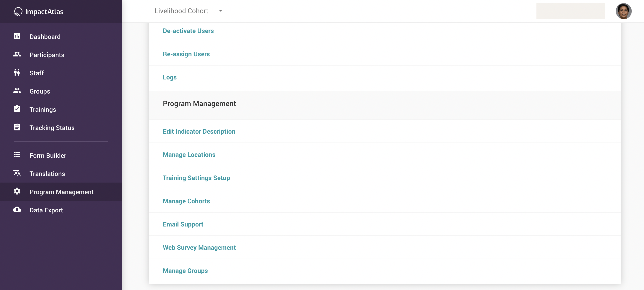Click the Trainings clipboard check icon
Image resolution: width=644 pixels, height=290 pixels.
tap(17, 109)
